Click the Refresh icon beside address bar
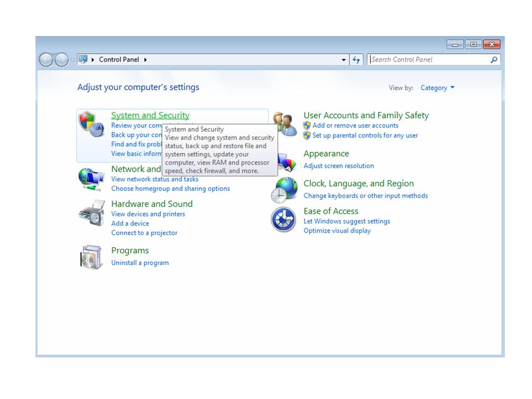The width and height of the screenshot is (532, 399). click(x=356, y=60)
